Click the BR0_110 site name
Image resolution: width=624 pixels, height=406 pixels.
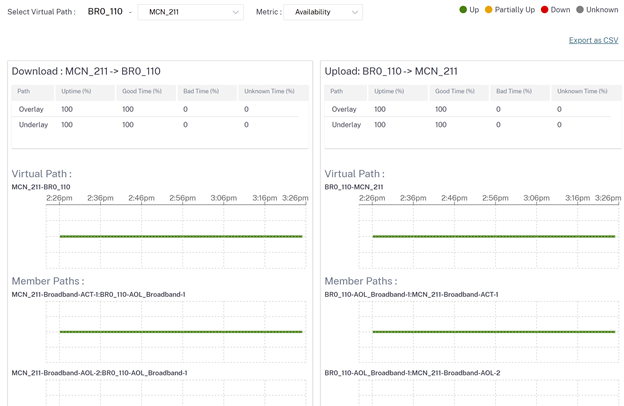(105, 12)
